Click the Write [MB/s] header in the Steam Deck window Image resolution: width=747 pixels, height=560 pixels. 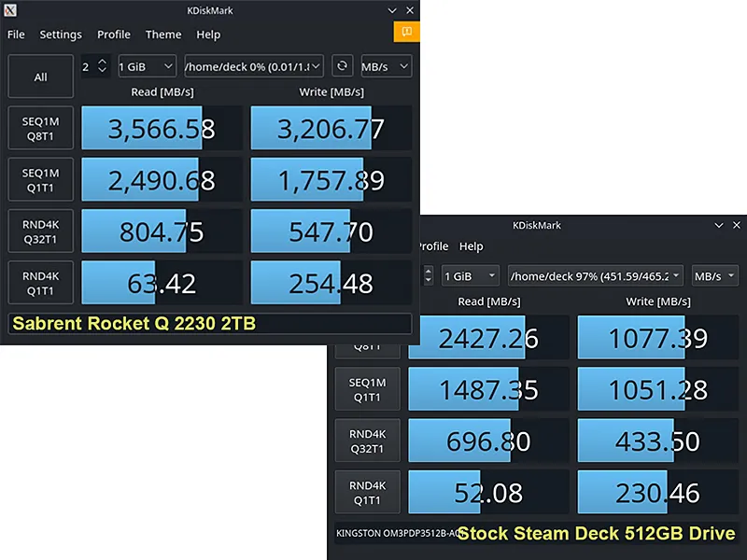click(658, 301)
